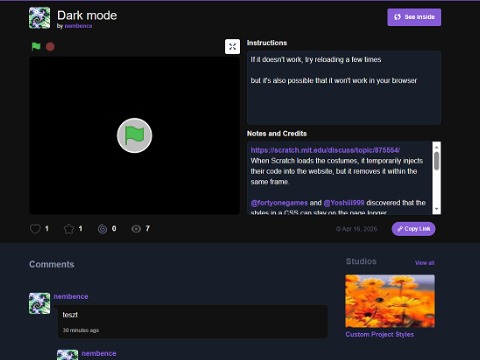Click the notes scrollbar thumb
The height and width of the screenshot is (360, 480).
point(437,161)
